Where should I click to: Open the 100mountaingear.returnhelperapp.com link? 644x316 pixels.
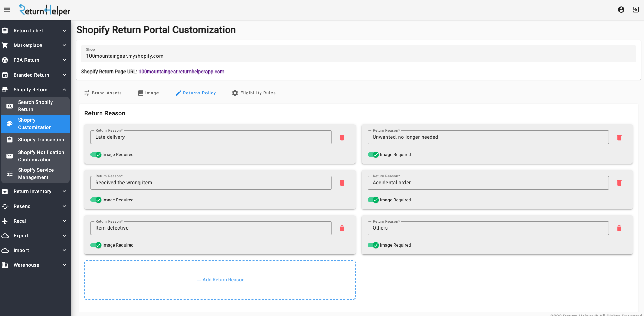point(181,72)
